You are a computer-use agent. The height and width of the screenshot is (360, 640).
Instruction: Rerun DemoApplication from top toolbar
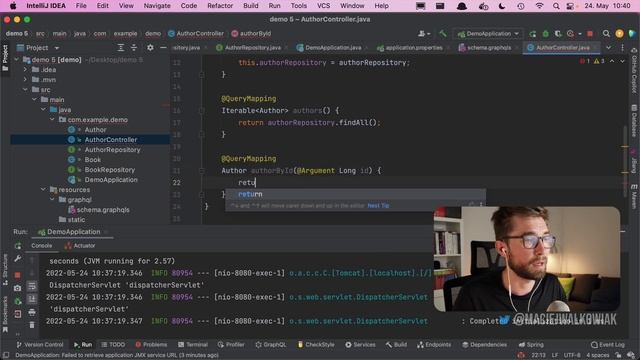533,34
